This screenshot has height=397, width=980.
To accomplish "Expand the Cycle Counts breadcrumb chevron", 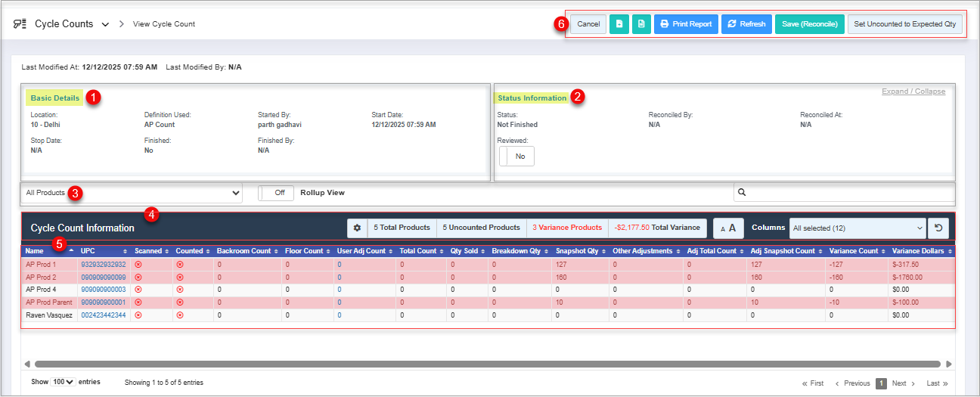I will [x=105, y=24].
